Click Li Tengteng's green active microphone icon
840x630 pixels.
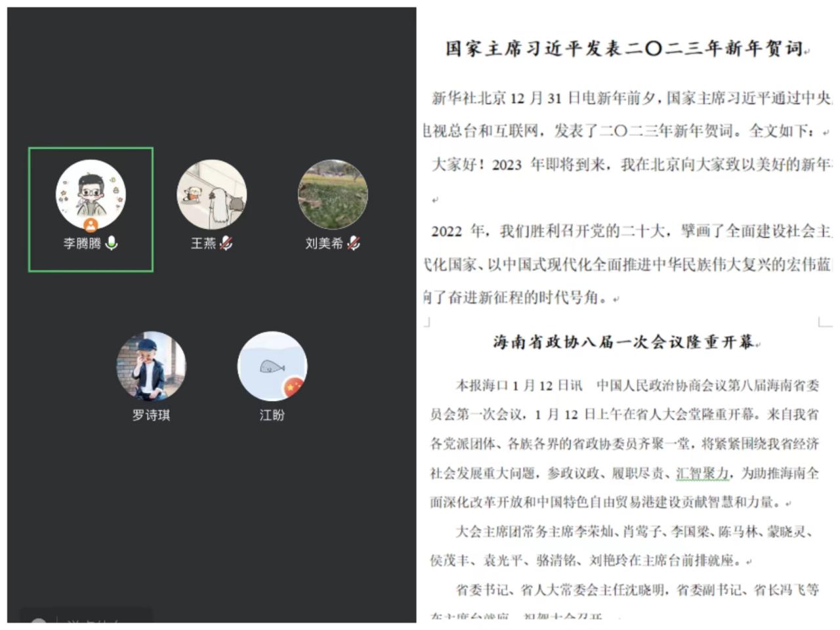112,243
